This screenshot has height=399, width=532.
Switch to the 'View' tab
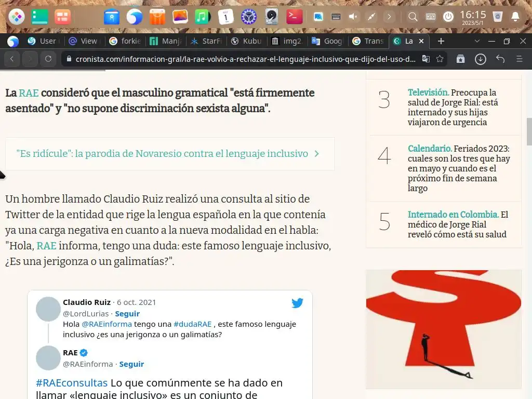pyautogui.click(x=84, y=41)
